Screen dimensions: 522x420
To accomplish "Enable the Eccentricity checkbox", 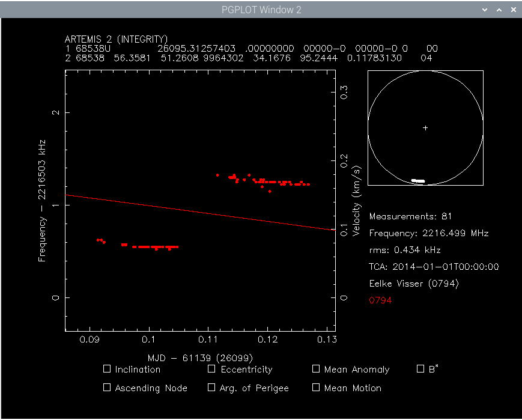I will point(211,369).
